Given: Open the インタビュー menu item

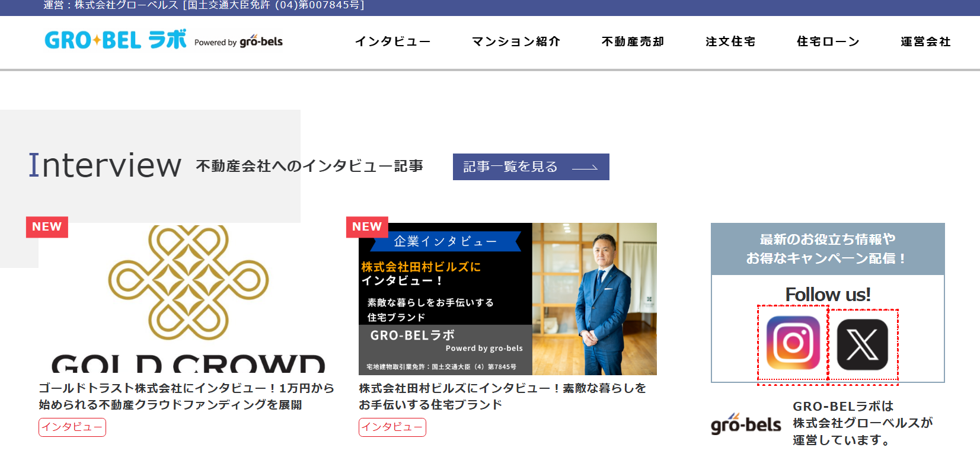Looking at the screenshot, I should tap(392, 41).
